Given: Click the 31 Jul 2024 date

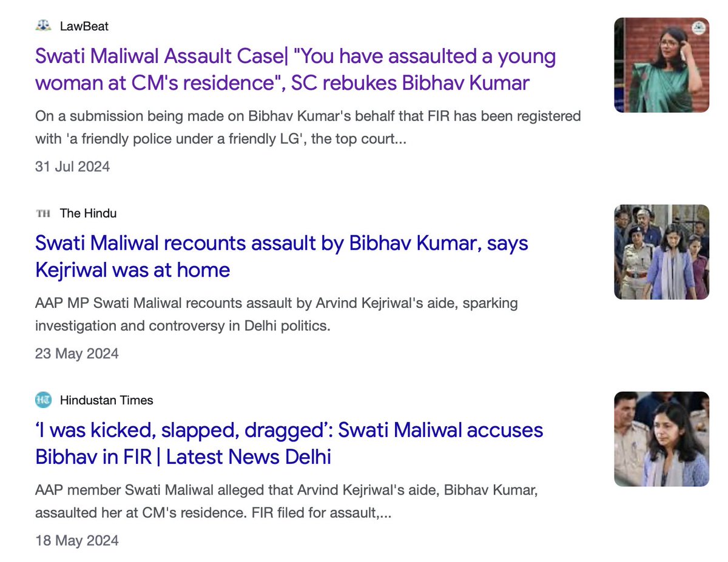Looking at the screenshot, I should coord(73,166).
